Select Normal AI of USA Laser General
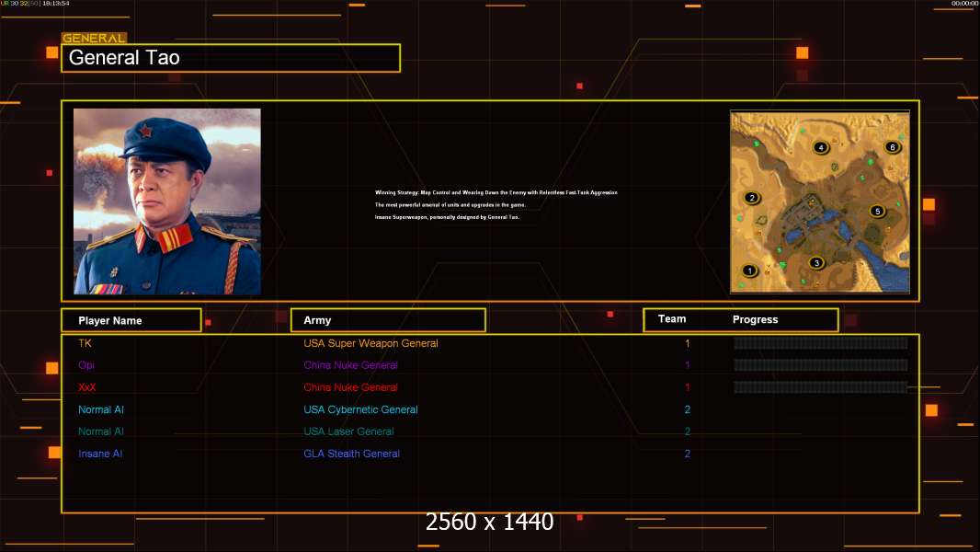 [x=100, y=431]
